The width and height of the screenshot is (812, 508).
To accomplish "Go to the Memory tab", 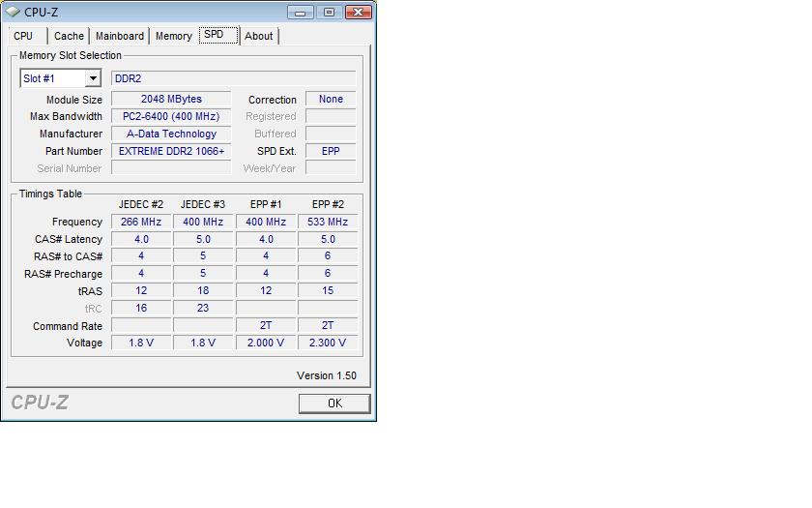I will [174, 37].
